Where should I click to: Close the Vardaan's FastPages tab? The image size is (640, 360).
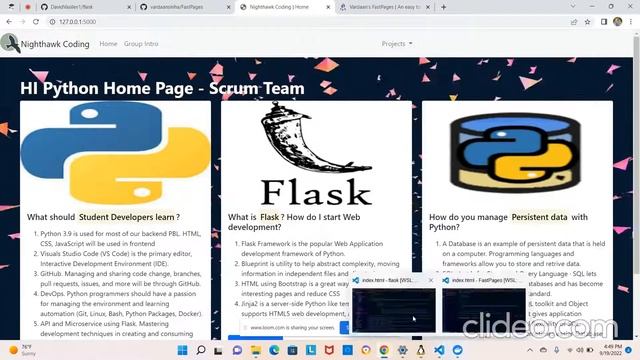click(428, 7)
